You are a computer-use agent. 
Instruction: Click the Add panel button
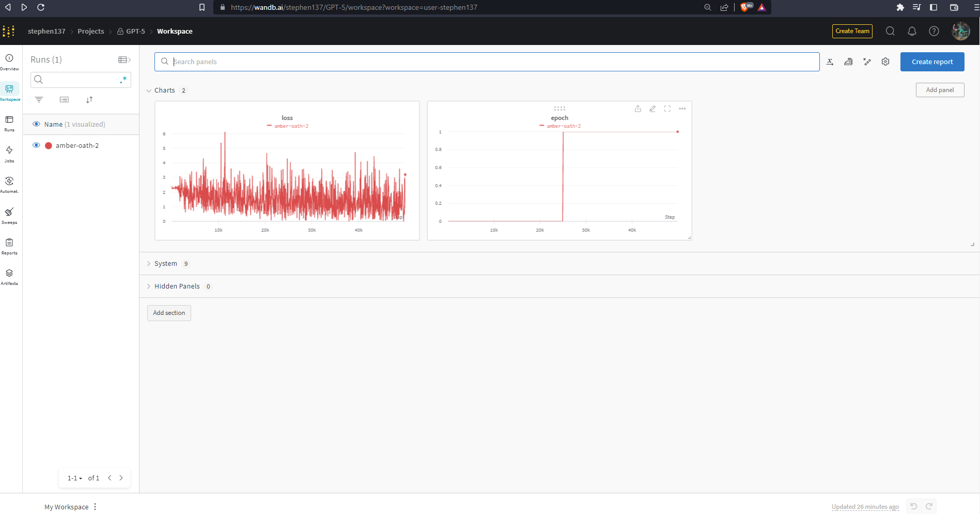[x=940, y=90]
